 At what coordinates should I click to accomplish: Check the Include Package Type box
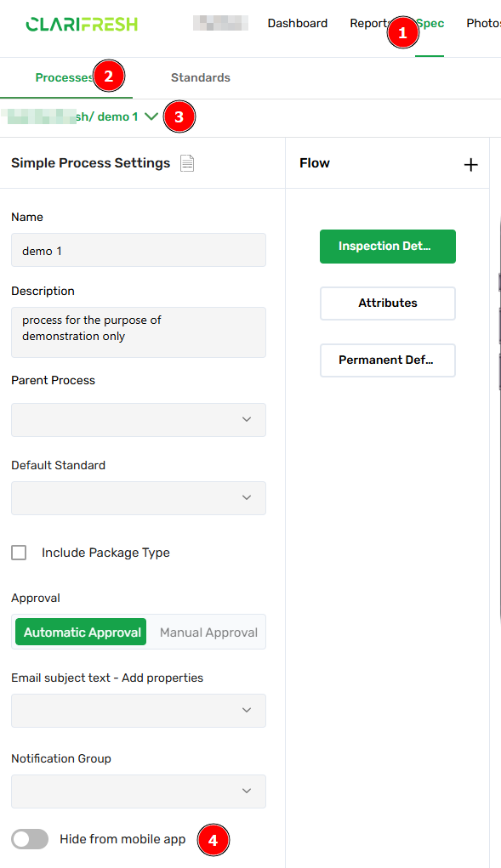click(19, 553)
